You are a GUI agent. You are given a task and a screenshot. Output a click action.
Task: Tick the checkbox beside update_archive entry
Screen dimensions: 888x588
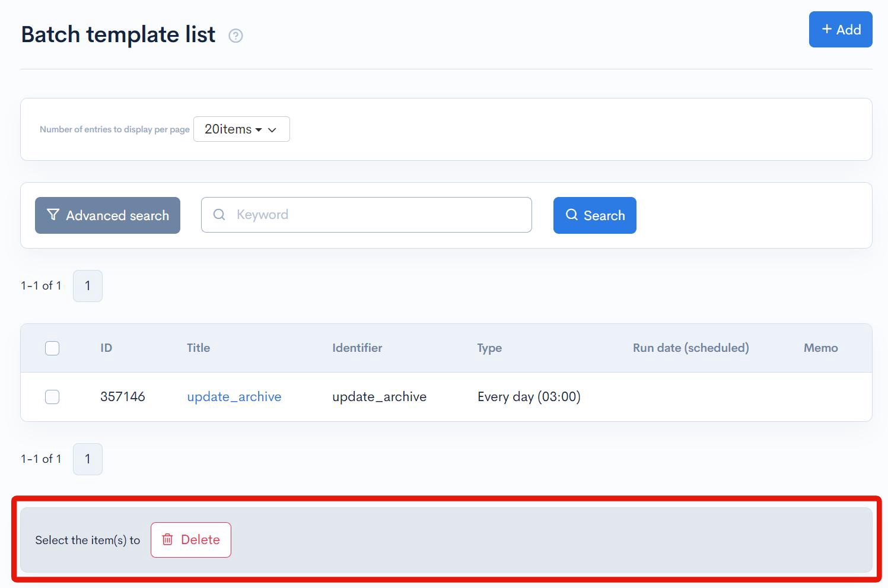52,397
